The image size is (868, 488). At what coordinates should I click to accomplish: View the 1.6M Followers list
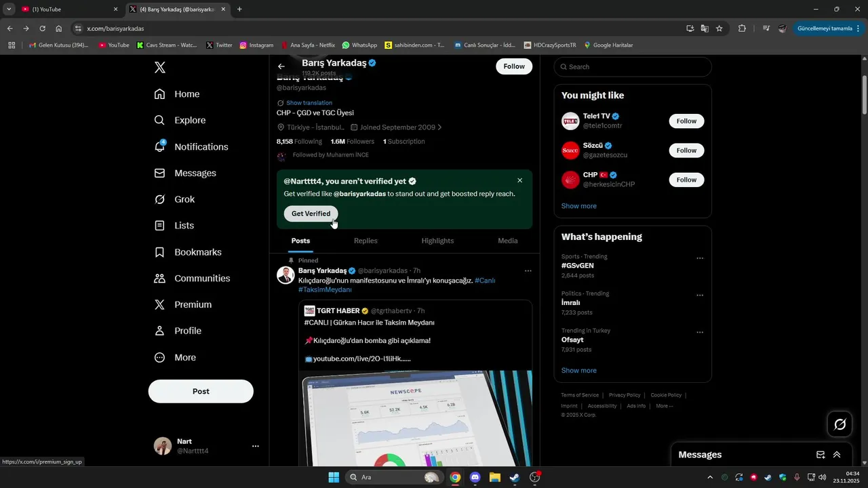[353, 142]
